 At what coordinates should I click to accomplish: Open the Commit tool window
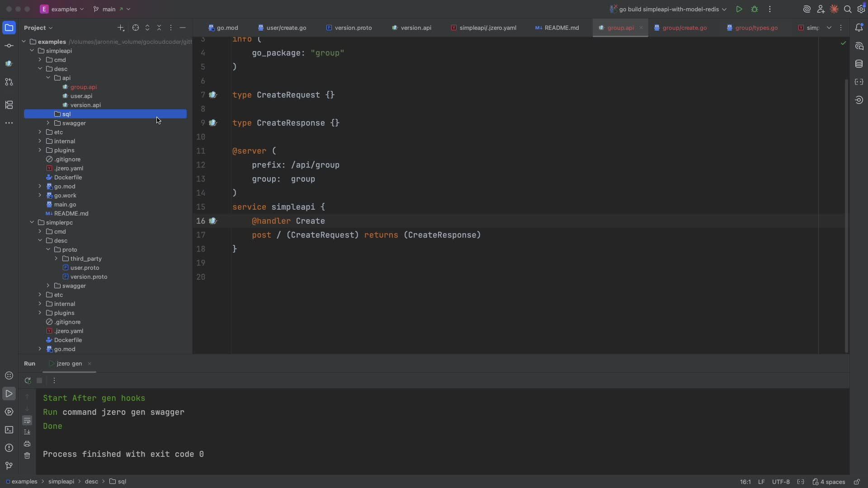tap(9, 46)
